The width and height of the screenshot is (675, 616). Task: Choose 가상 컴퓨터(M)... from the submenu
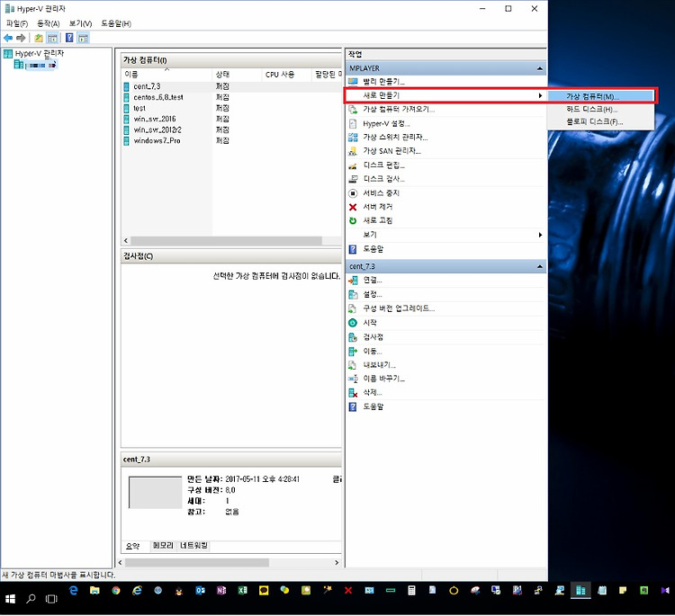pyautogui.click(x=601, y=96)
